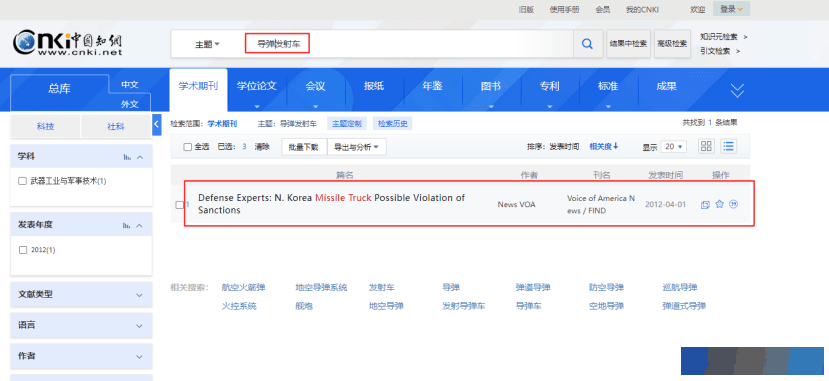Select the 总库 tab

[60, 89]
